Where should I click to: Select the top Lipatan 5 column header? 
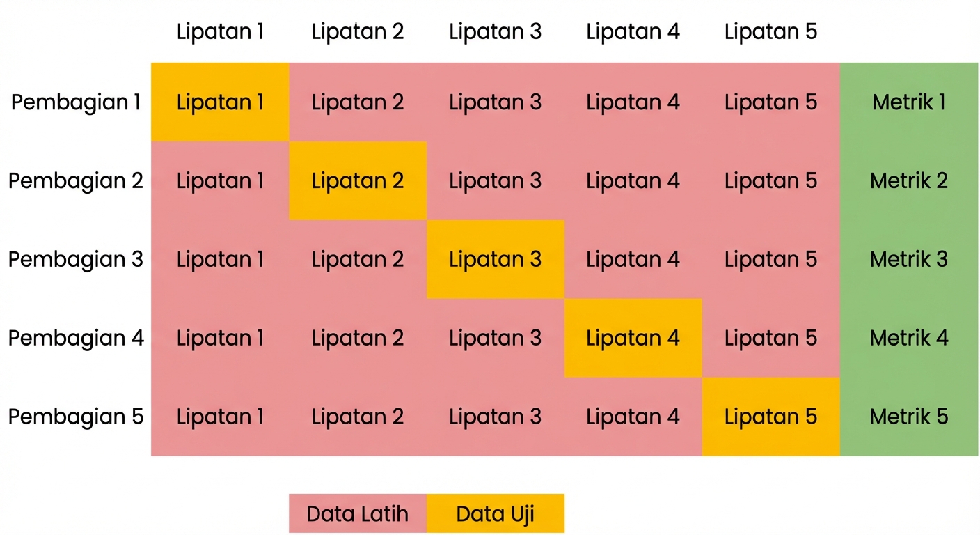(770, 31)
